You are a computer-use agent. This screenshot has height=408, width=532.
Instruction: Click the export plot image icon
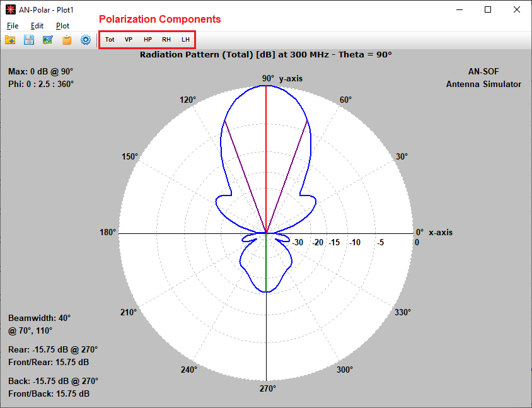(x=48, y=40)
